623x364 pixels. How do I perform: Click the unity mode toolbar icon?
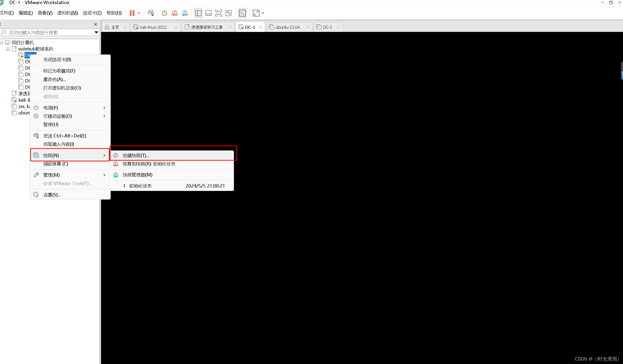[x=229, y=13]
